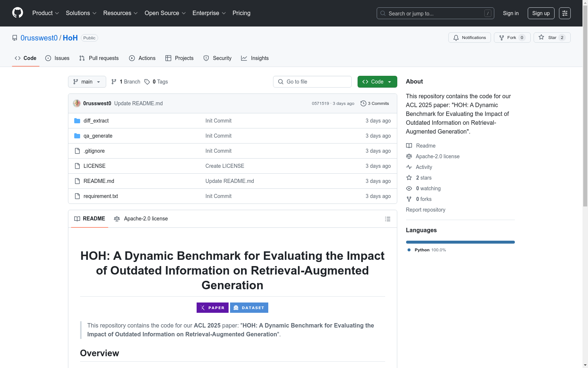Switch to the Security tab
This screenshot has width=588, height=368.
click(218, 58)
